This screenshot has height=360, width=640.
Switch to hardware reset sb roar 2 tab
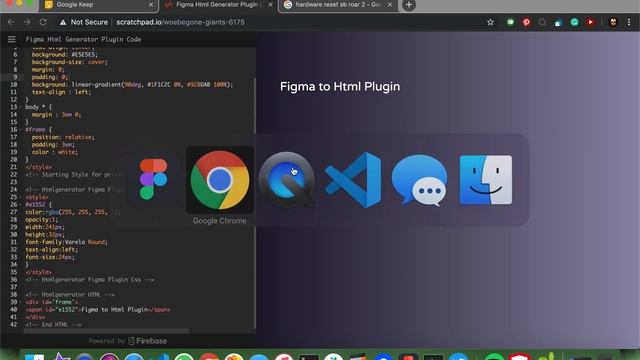(x=338, y=5)
